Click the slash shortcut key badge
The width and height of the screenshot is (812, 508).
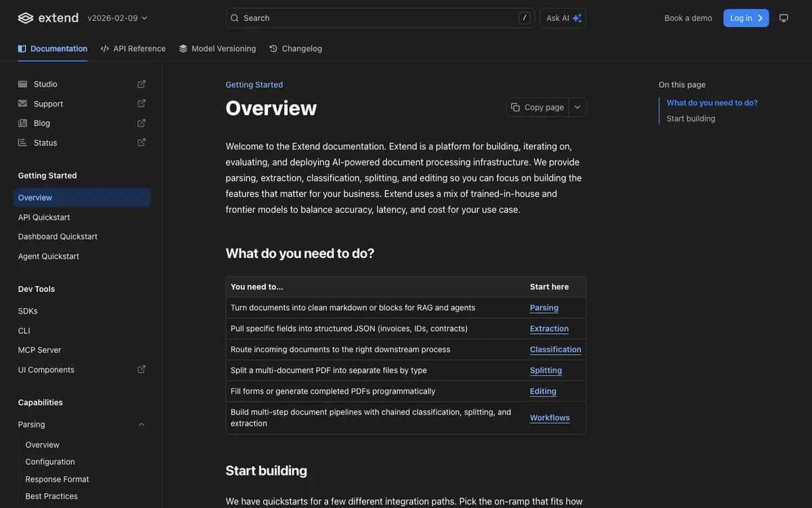(x=524, y=18)
